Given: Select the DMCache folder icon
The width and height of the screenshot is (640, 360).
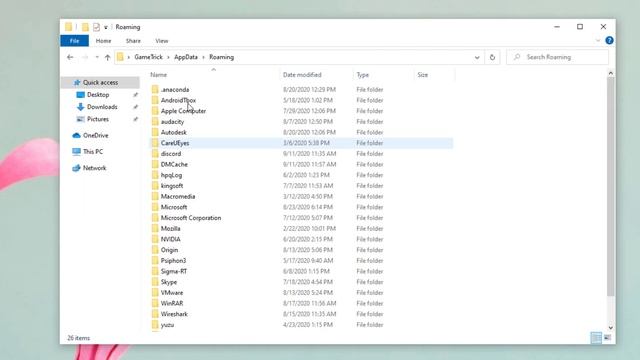Looking at the screenshot, I should [x=155, y=164].
